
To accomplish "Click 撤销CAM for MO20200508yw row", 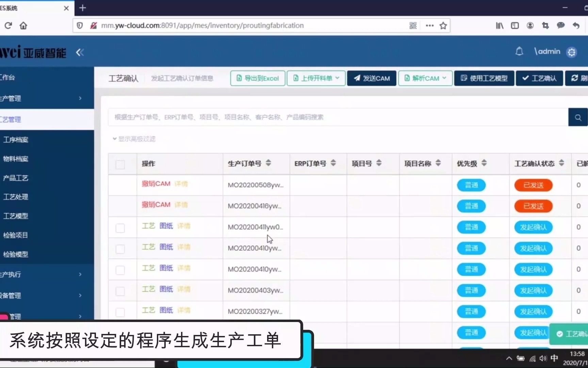I will pos(156,184).
